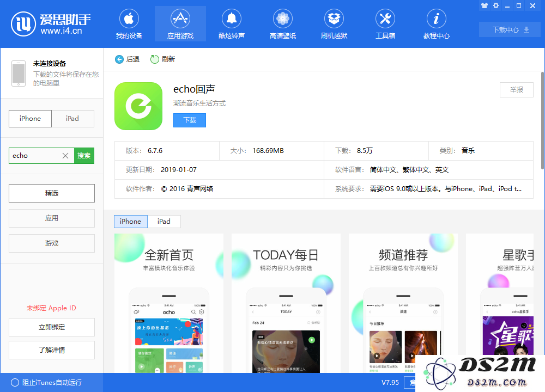545x392 pixels.
Task: Click the echo回声 green app icon
Action: [138, 106]
